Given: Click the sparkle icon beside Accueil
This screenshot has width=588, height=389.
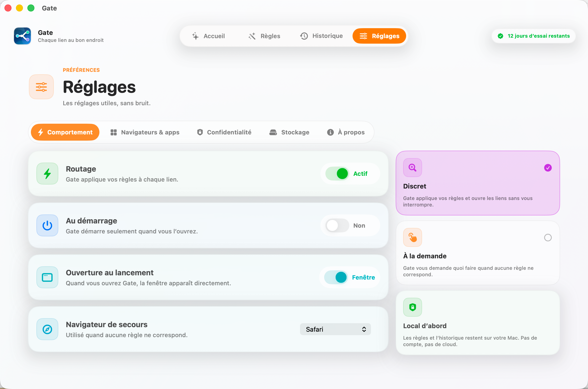Looking at the screenshot, I should click(x=196, y=36).
